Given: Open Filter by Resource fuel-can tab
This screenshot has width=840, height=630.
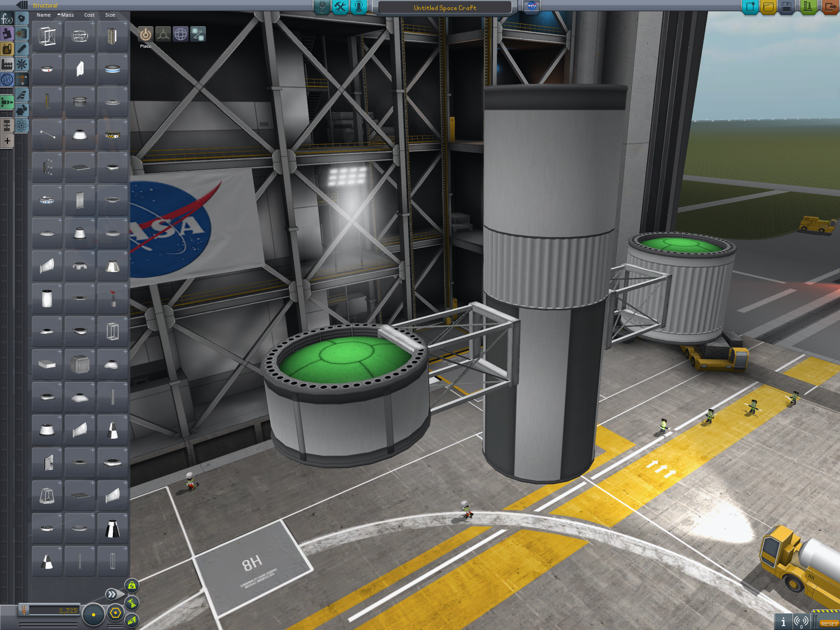Looking at the screenshot, I should pyautogui.click(x=7, y=49).
